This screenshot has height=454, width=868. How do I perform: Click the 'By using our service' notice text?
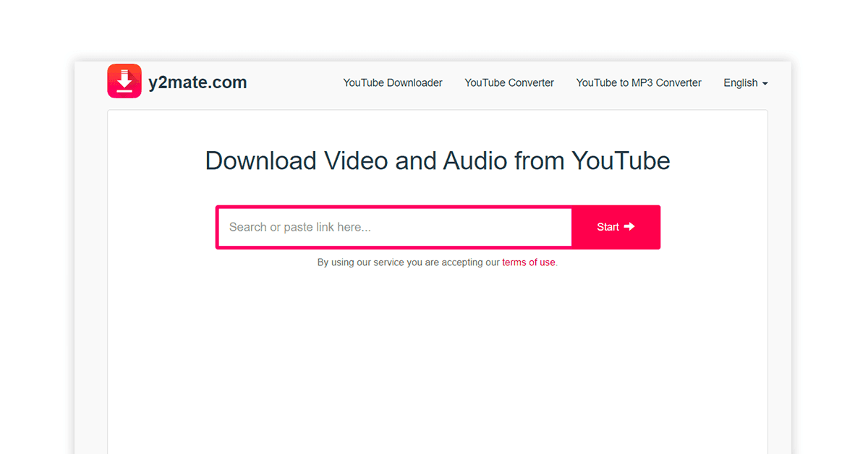coord(438,262)
